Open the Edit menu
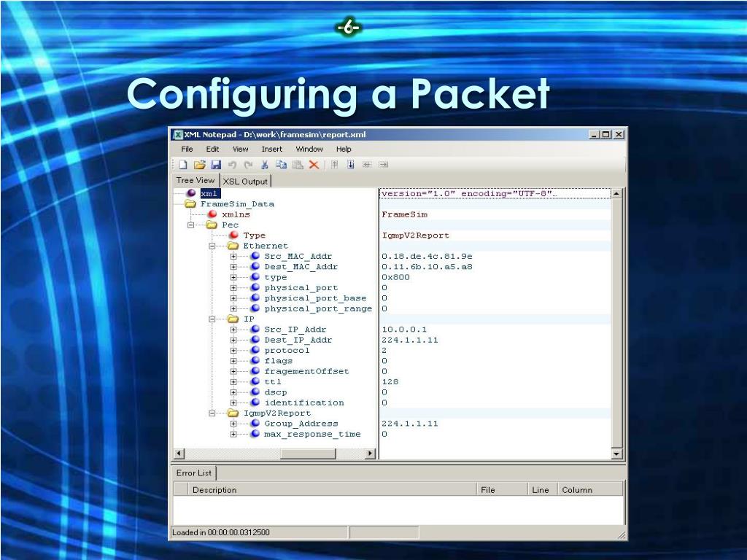This screenshot has width=747, height=560. tap(212, 149)
